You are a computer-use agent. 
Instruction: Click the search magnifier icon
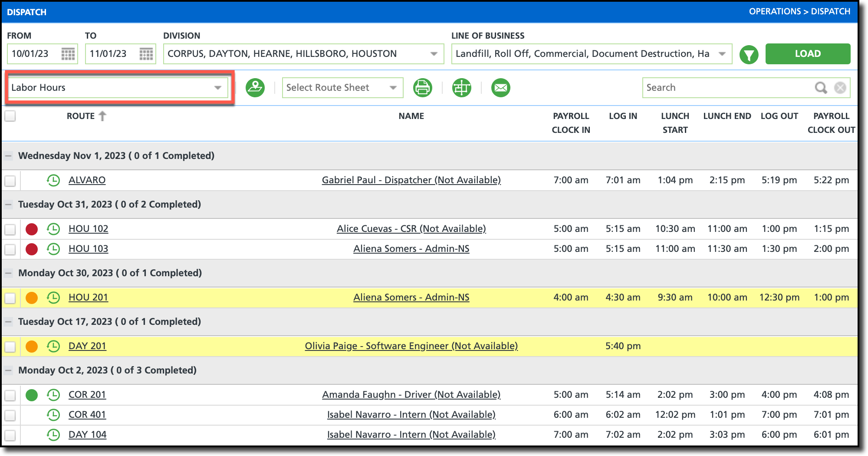pyautogui.click(x=820, y=88)
